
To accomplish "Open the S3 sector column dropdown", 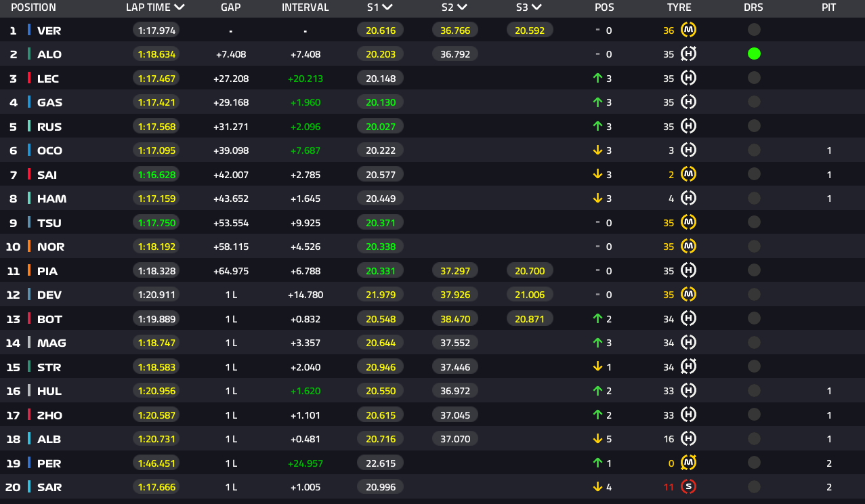I will point(536,8).
